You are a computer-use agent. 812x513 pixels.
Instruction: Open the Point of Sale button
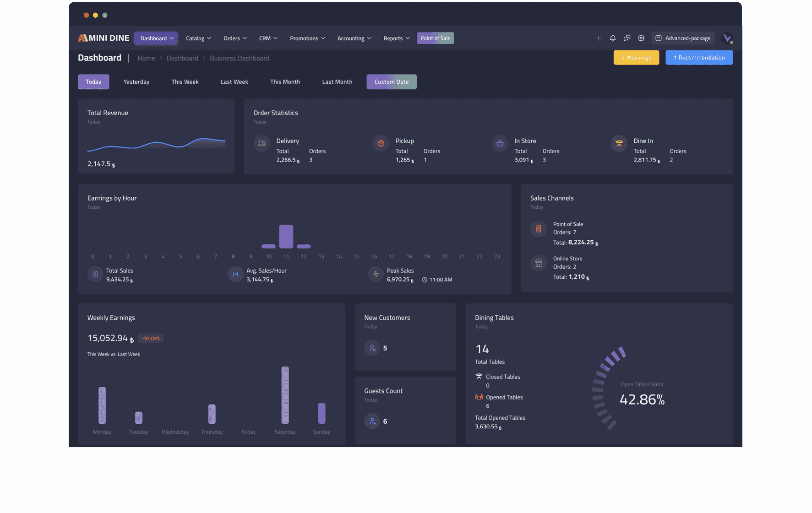pos(435,38)
